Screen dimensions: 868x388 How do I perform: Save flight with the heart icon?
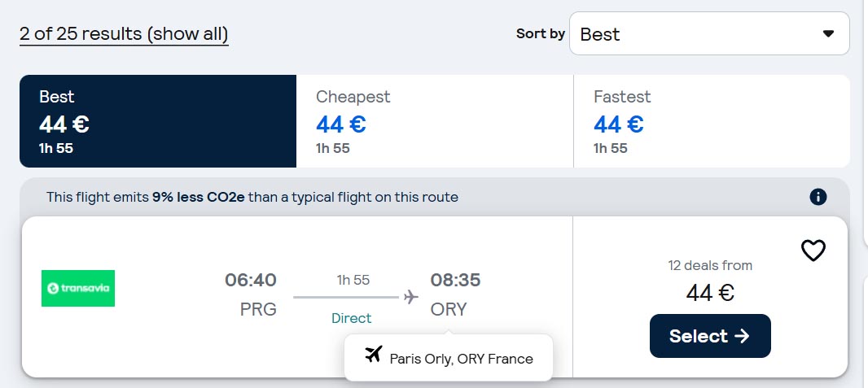point(813,251)
